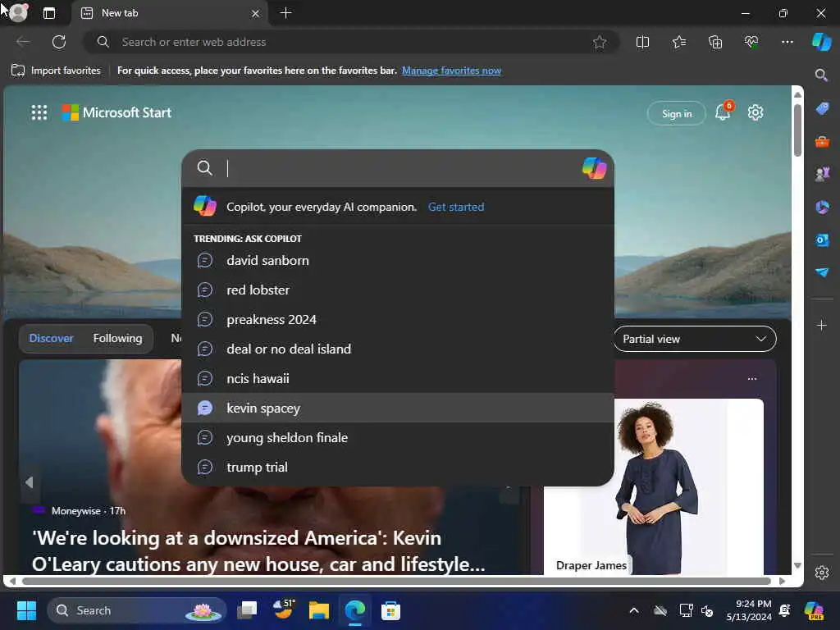Open Task View on the taskbar
Viewport: 840px width, 630px height.
tap(247, 610)
